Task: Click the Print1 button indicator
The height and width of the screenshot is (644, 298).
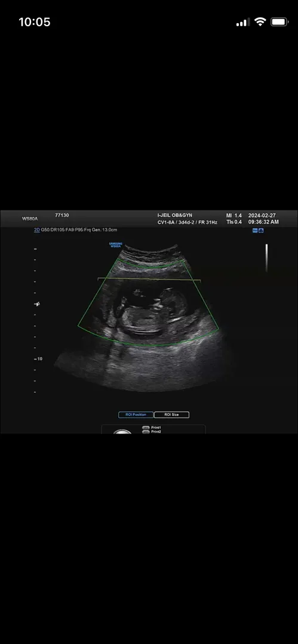Action: [146, 428]
